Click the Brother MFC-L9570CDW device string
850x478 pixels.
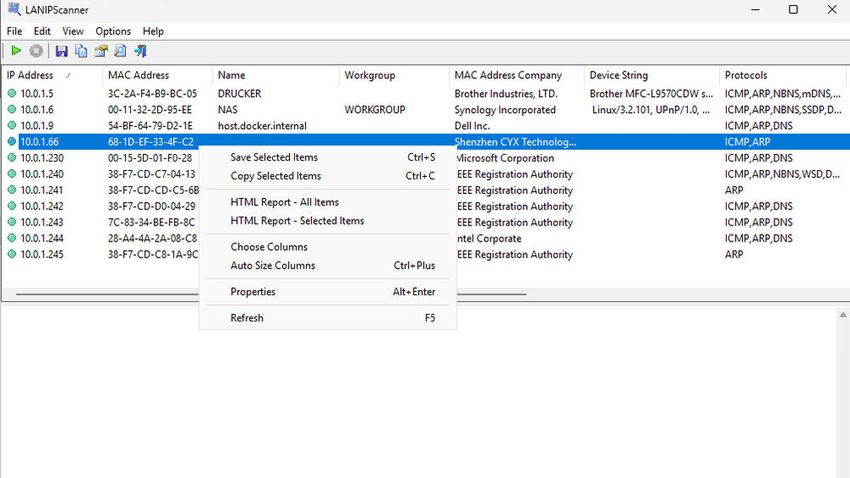click(651, 94)
